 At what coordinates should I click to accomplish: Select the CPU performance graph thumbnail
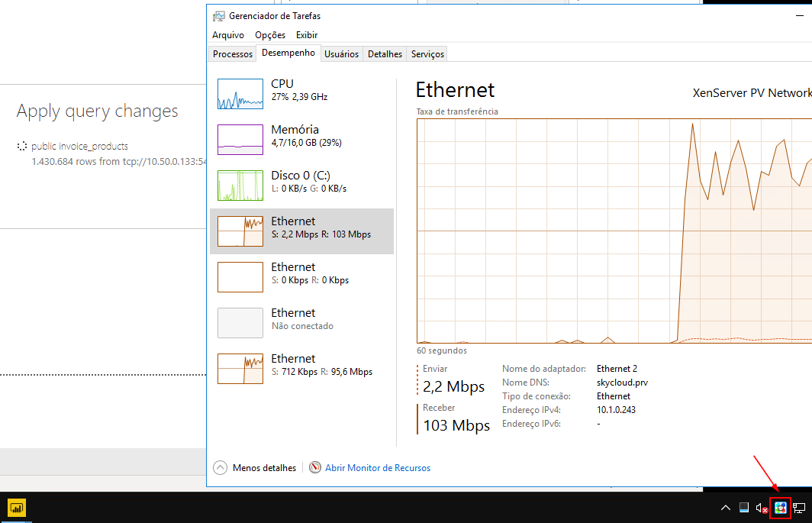[240, 94]
